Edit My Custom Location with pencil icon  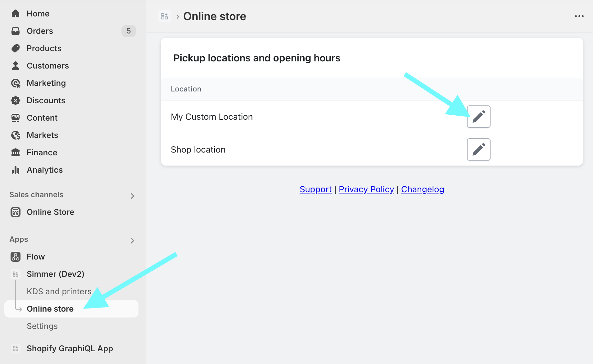pyautogui.click(x=479, y=117)
